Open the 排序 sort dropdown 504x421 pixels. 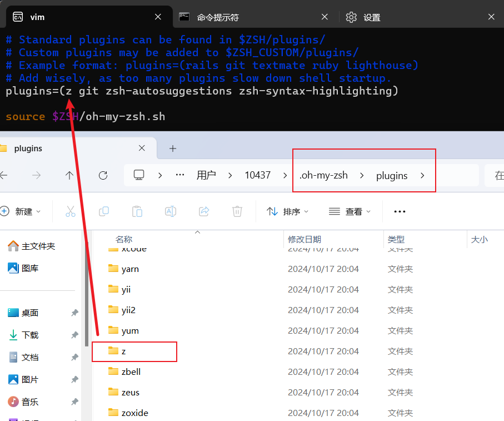click(287, 211)
